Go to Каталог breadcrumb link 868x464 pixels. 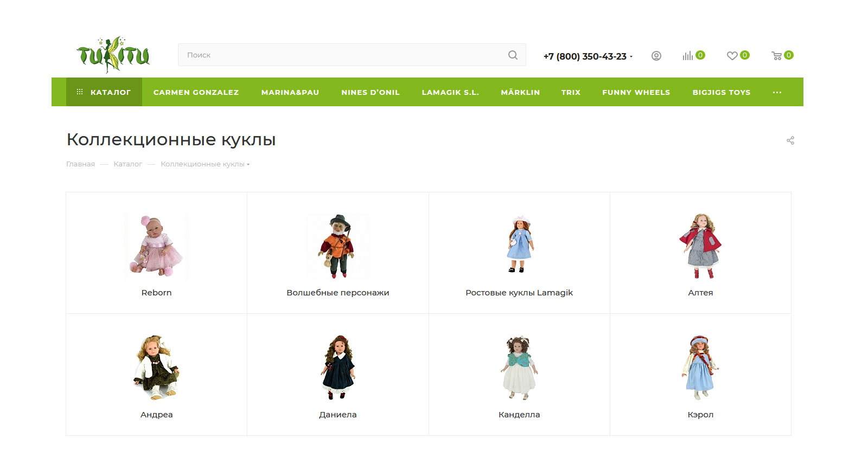pos(128,164)
